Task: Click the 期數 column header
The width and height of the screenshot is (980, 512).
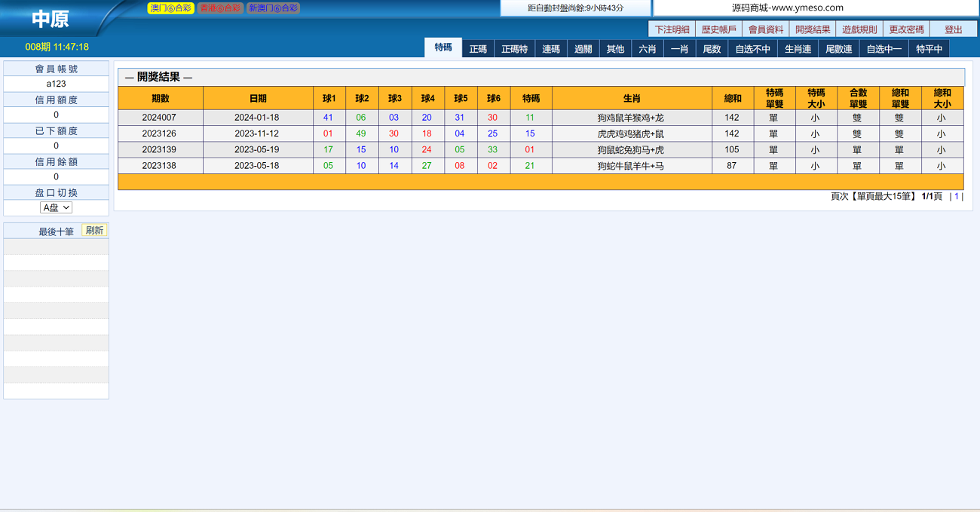Action: (161, 98)
